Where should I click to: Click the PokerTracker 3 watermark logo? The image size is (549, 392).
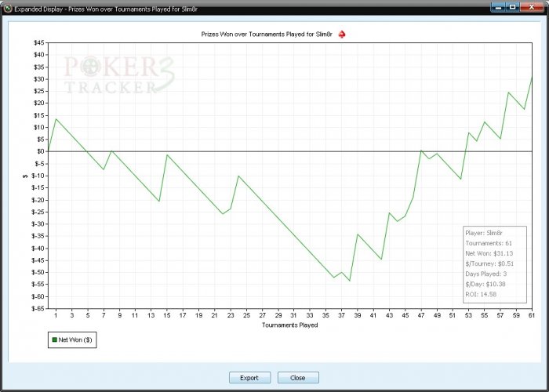119,75
